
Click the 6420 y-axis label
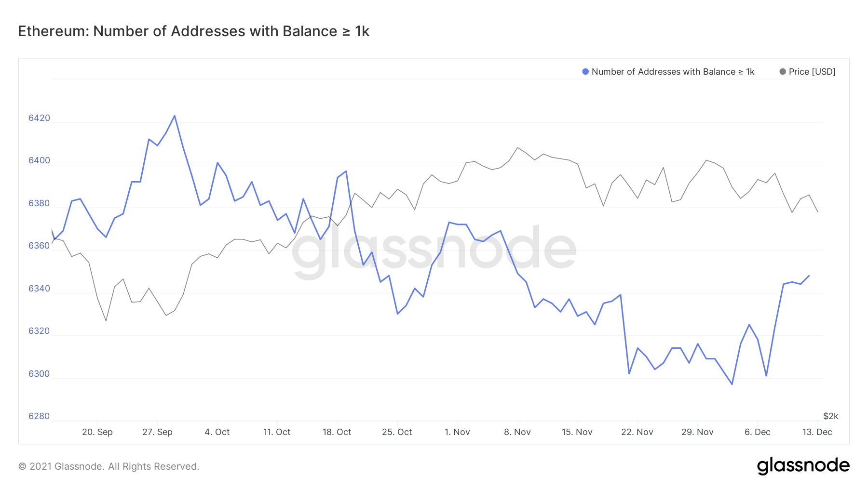click(x=39, y=118)
